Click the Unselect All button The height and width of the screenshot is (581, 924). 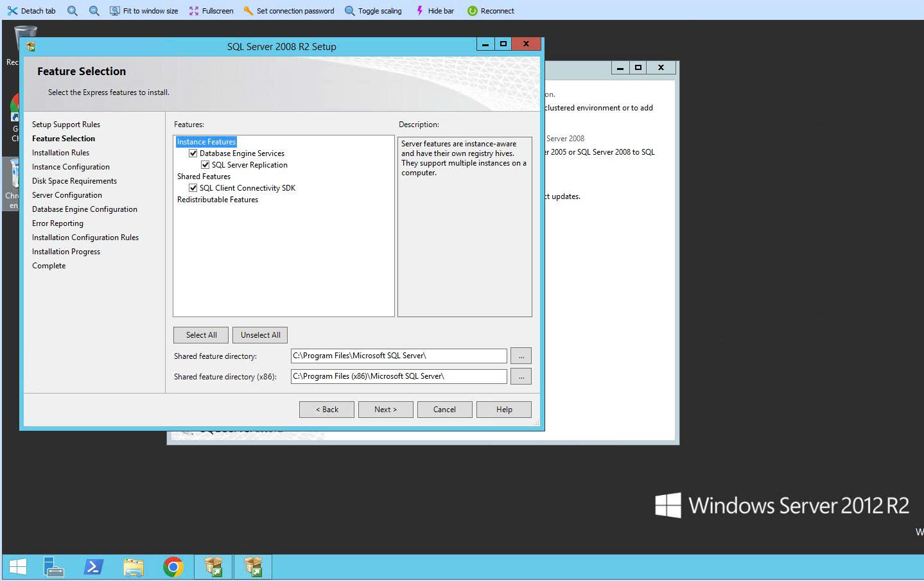(260, 335)
